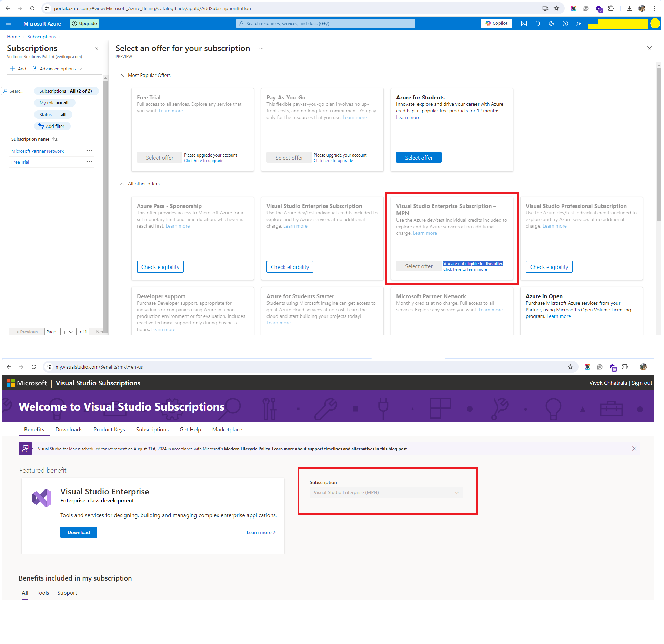This screenshot has height=644, width=664.
Task: Check eligibility for Visual Studio Professional Subscription
Action: [549, 267]
